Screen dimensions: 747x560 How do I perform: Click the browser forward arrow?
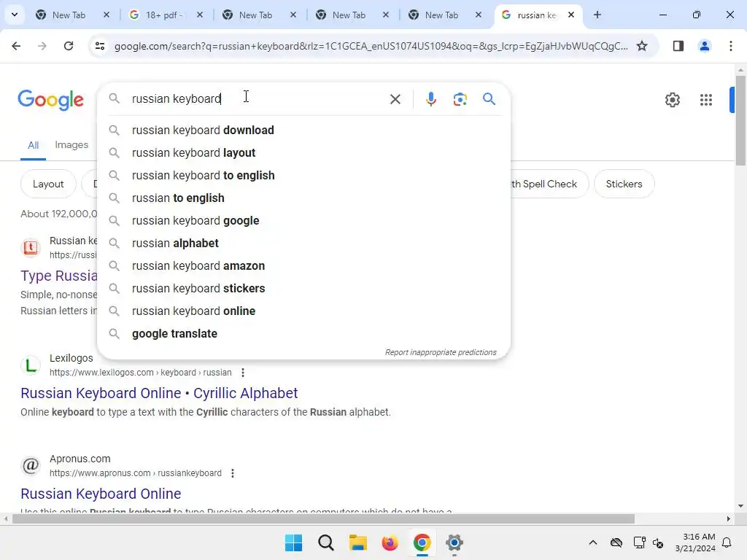coord(42,46)
